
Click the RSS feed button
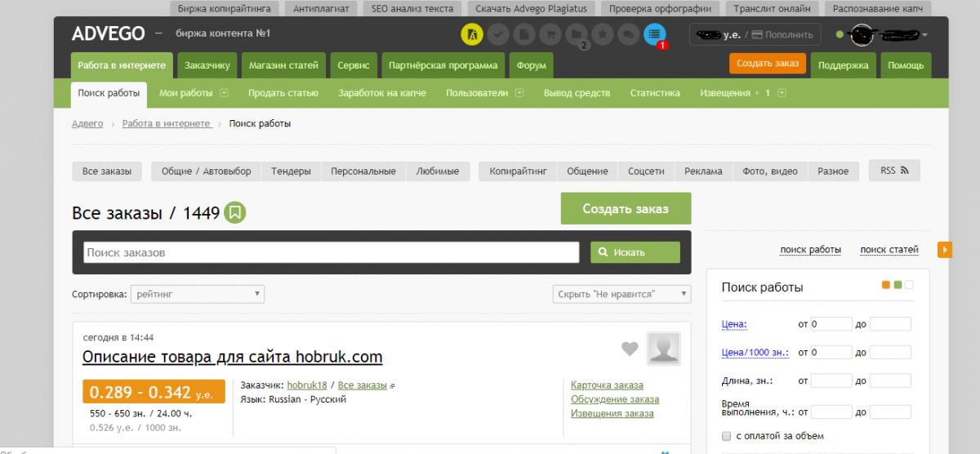click(x=894, y=171)
